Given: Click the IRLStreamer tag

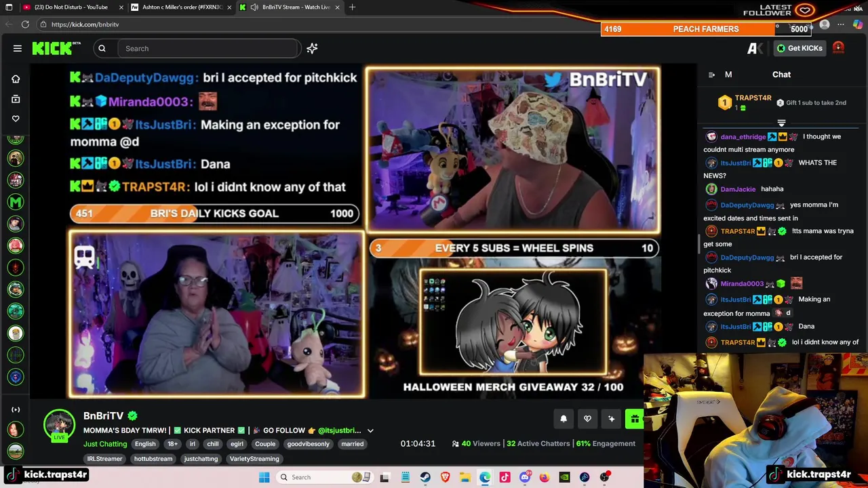Looking at the screenshot, I should [x=104, y=459].
